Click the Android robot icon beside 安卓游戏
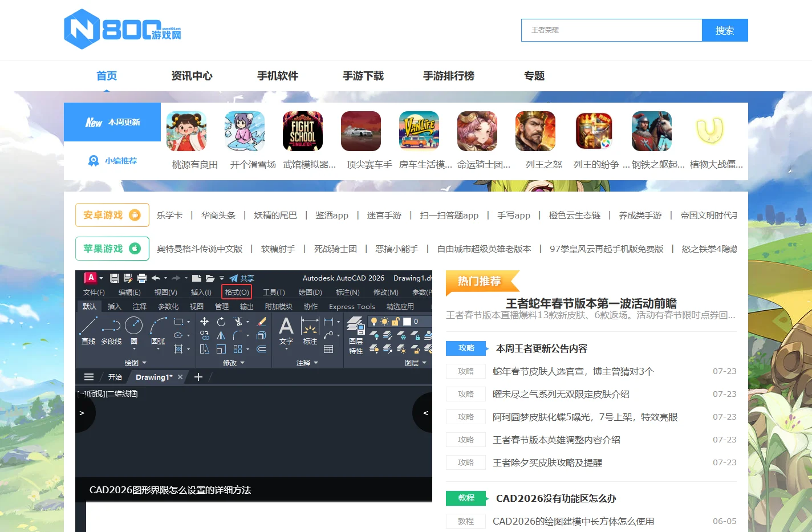The image size is (812, 532). click(x=135, y=215)
